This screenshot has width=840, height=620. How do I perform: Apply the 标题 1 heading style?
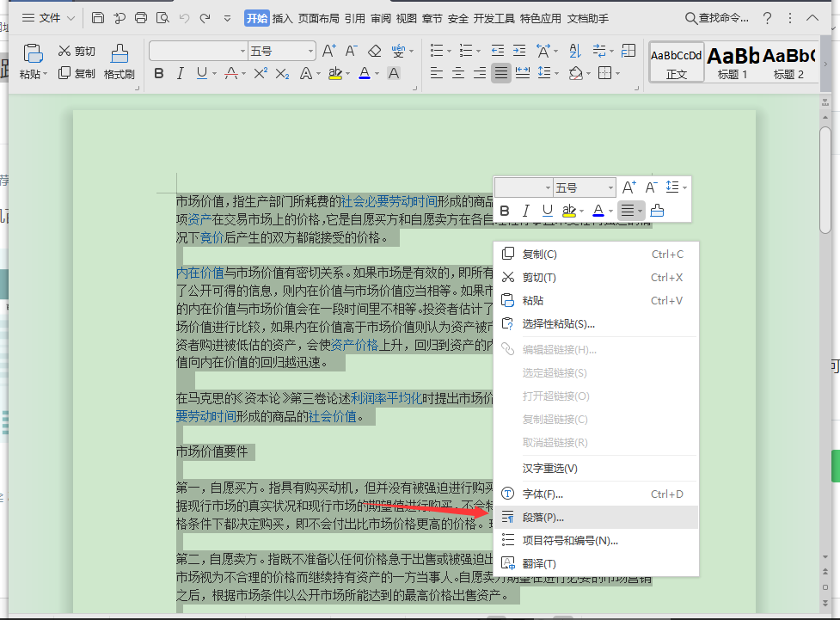[x=733, y=62]
